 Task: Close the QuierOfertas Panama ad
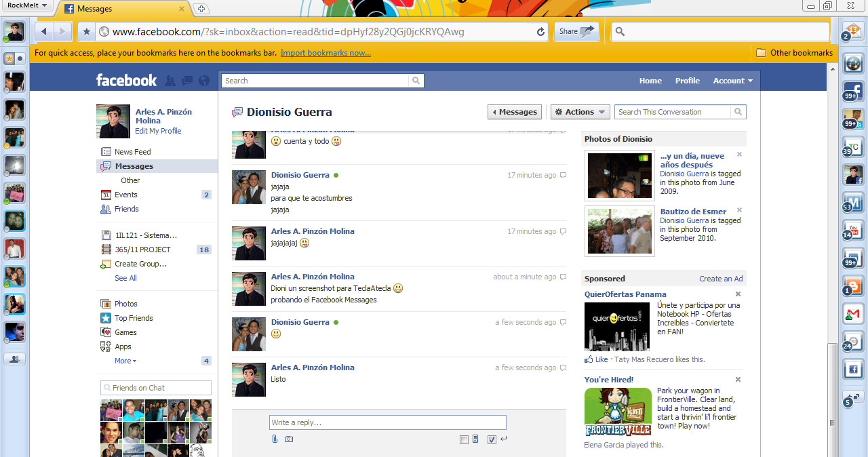pos(738,294)
